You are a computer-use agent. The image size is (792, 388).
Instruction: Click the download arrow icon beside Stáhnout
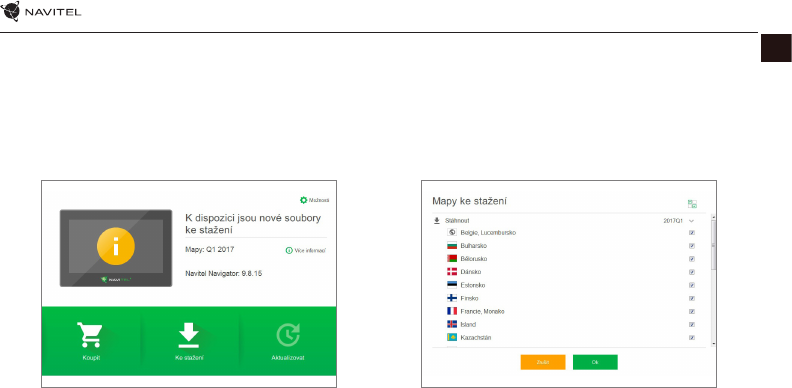pos(437,221)
